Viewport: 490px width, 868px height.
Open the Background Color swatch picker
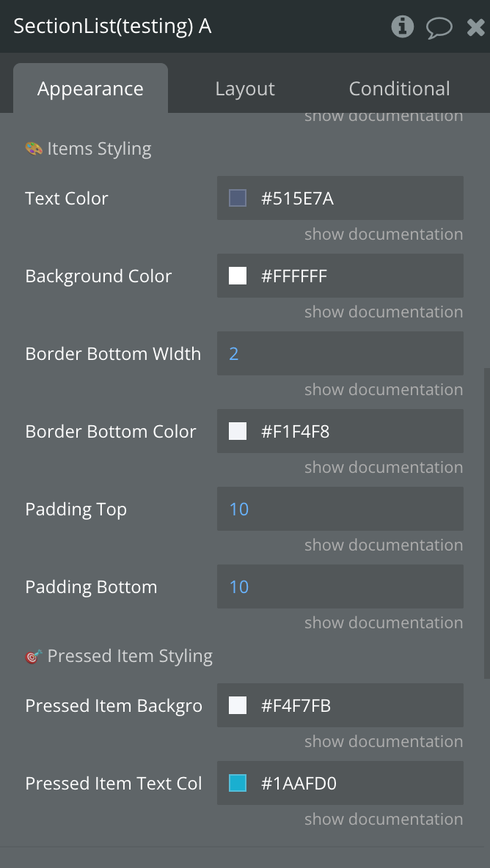pyautogui.click(x=238, y=276)
